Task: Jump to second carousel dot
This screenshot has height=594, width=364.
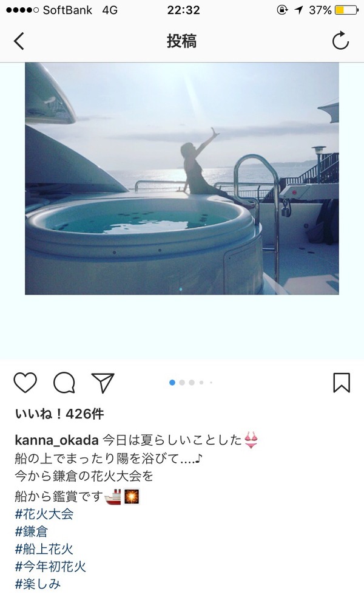Action: tap(182, 383)
